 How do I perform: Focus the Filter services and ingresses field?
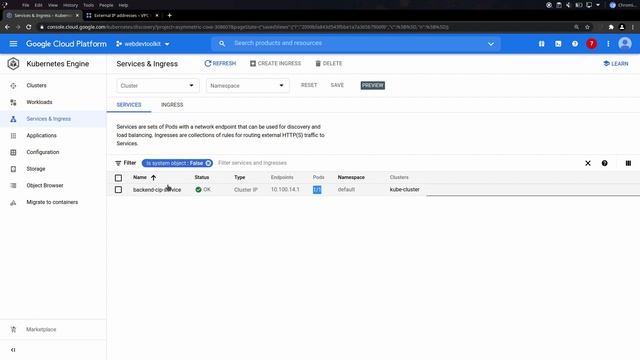click(x=252, y=163)
